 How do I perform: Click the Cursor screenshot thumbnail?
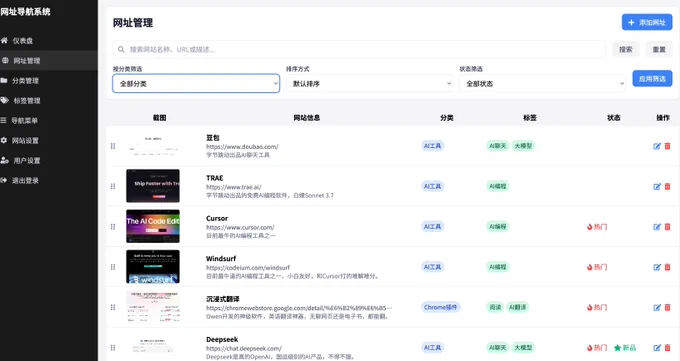[153, 226]
